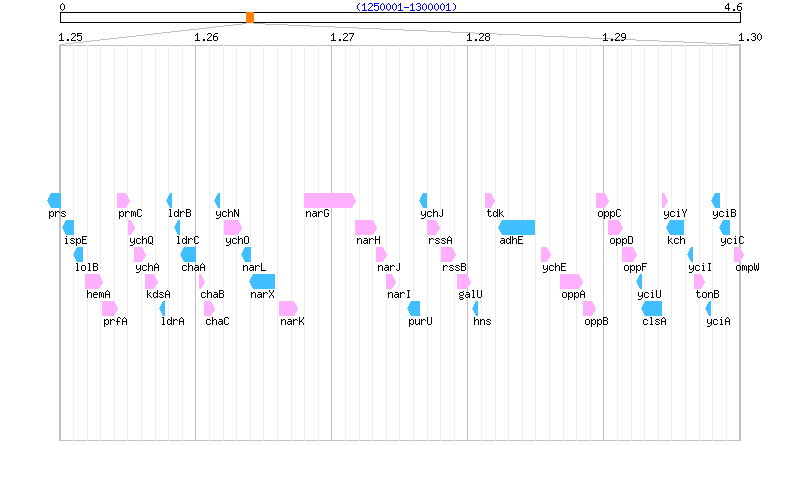
Task: Select the pink hemA gene arrow
Action: (x=94, y=281)
